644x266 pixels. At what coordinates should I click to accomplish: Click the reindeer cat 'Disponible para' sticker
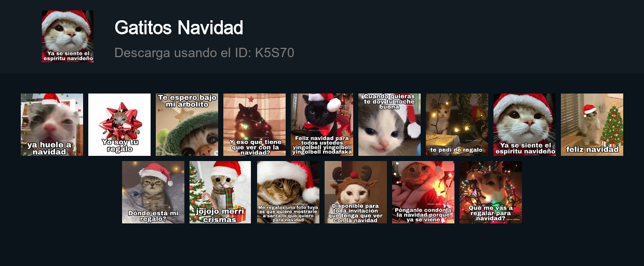point(356,192)
